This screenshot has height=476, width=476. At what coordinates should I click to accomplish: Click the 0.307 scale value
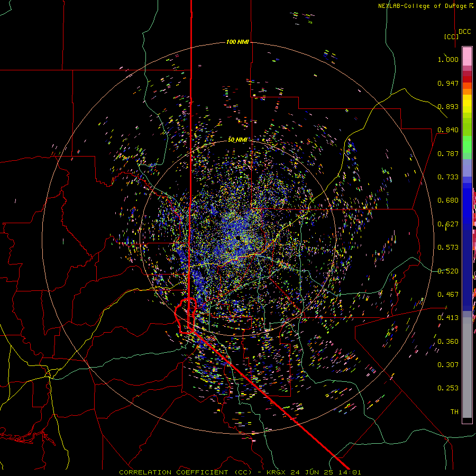[x=448, y=365]
